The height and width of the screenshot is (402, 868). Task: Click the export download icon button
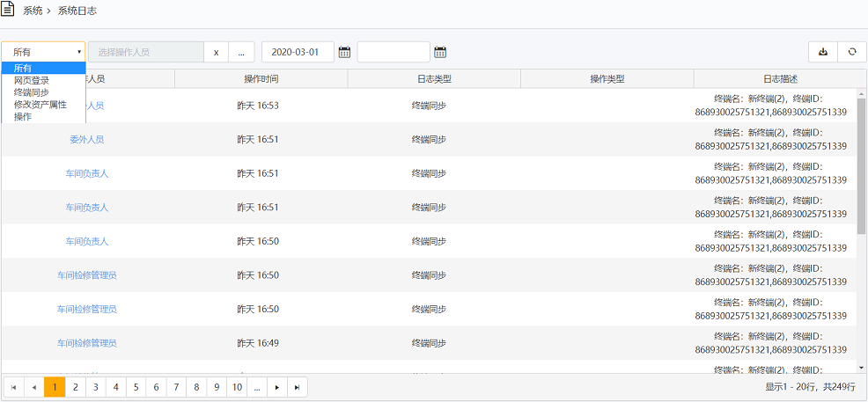[x=822, y=52]
